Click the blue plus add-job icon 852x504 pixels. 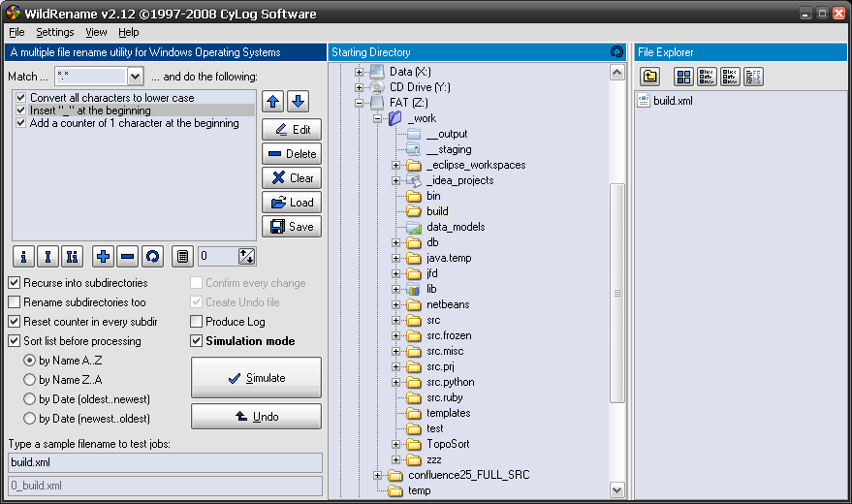click(104, 256)
